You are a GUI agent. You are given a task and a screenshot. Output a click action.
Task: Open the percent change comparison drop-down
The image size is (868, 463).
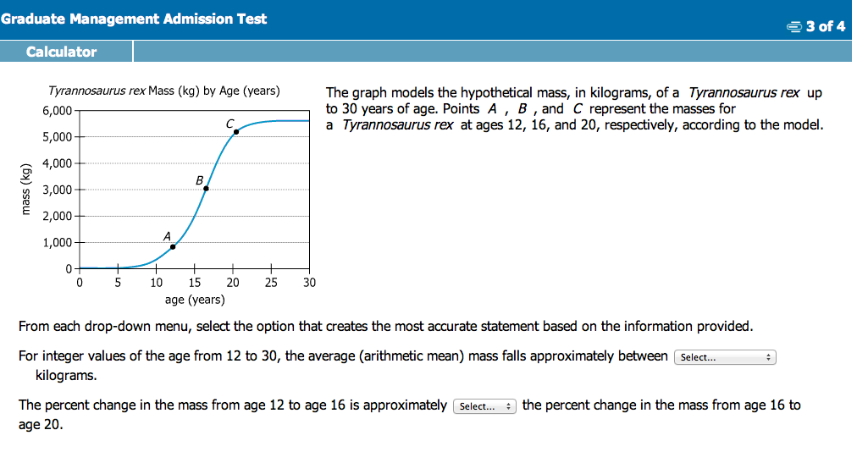(484, 406)
